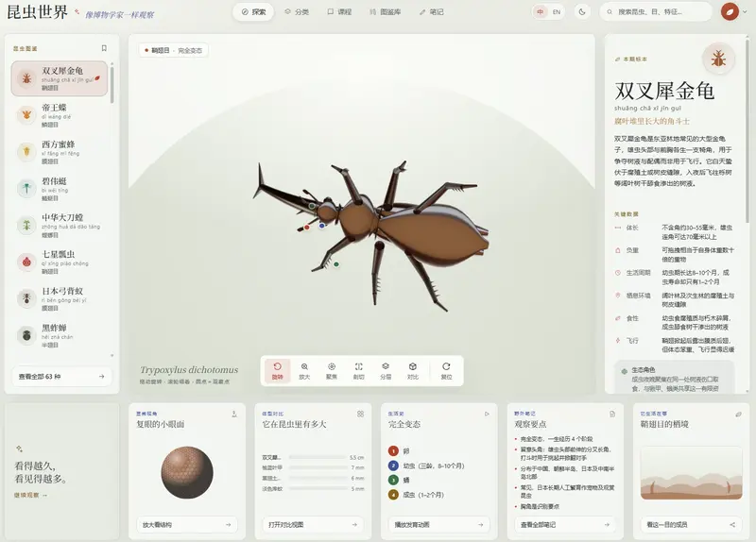756x542 pixels.
Task: Click 查看全部 63 种 button
Action: click(61, 376)
